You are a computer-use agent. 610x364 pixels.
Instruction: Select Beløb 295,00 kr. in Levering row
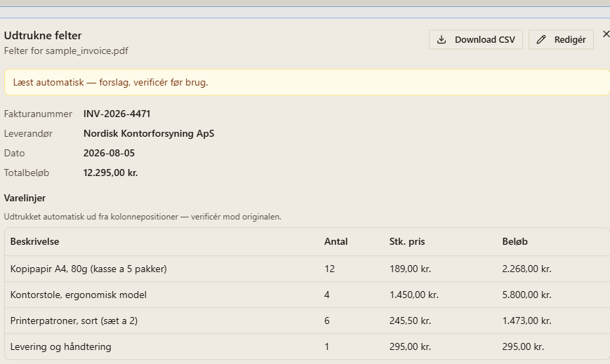523,346
